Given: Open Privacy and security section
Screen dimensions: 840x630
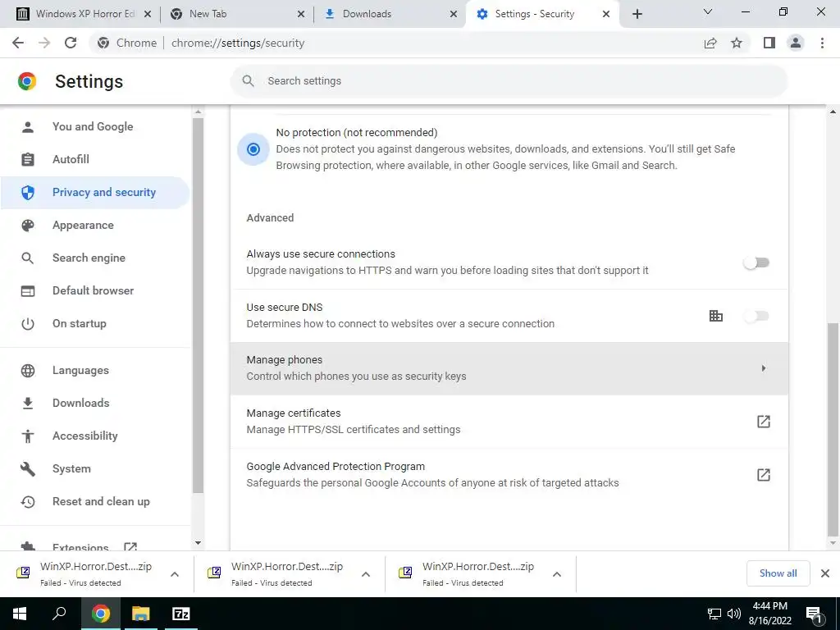Looking at the screenshot, I should pos(95,192).
